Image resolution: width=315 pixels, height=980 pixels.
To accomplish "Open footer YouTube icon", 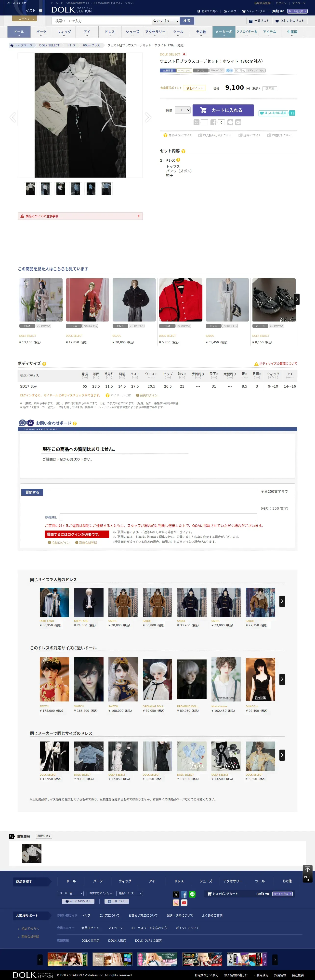I will click(184, 903).
